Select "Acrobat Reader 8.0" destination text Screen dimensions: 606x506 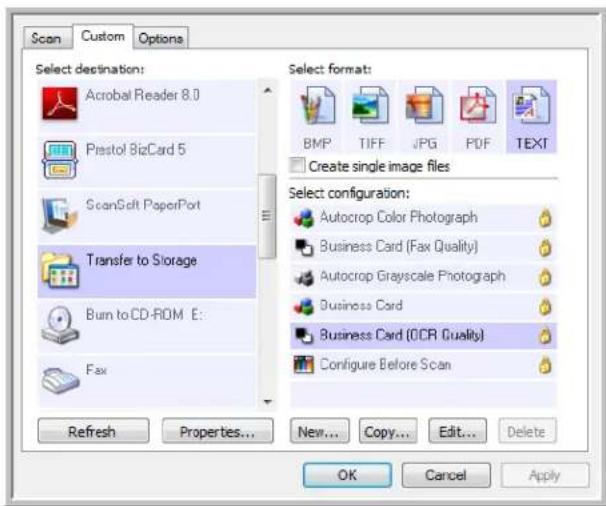coord(143,95)
